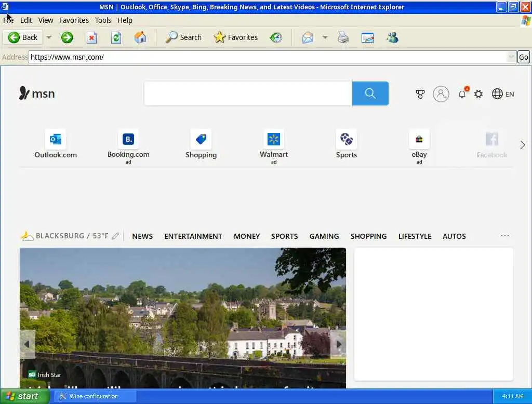Click the Go button
Viewport: 532px width, 404px height.
click(524, 57)
